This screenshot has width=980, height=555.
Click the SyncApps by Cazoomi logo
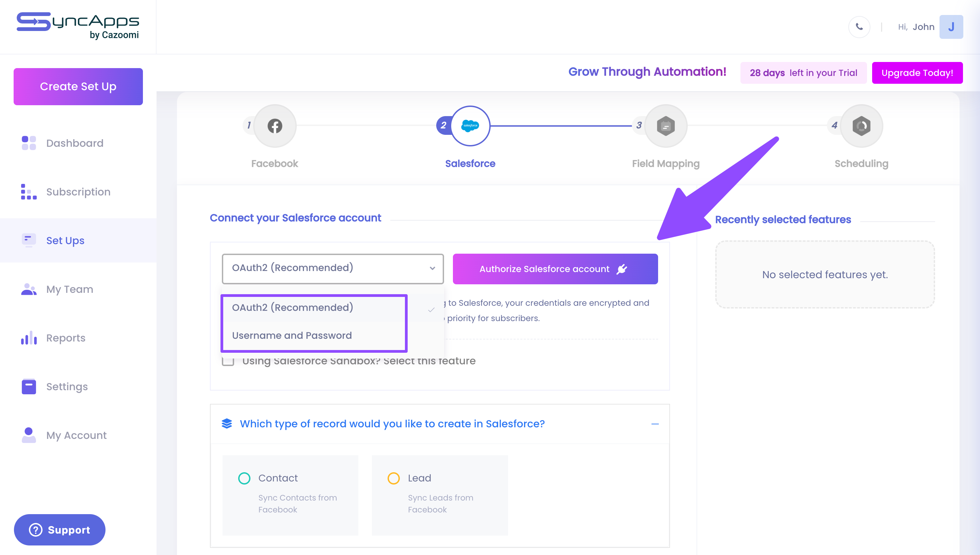click(x=78, y=26)
